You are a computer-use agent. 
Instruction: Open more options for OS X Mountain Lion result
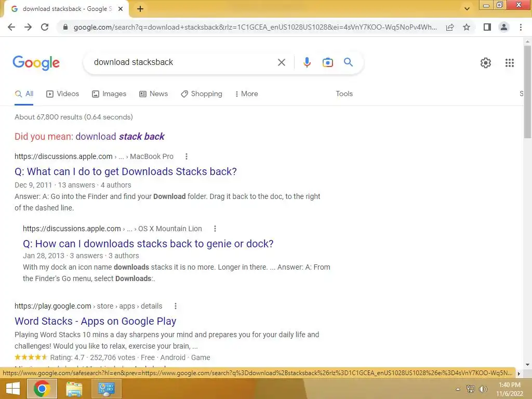click(215, 229)
